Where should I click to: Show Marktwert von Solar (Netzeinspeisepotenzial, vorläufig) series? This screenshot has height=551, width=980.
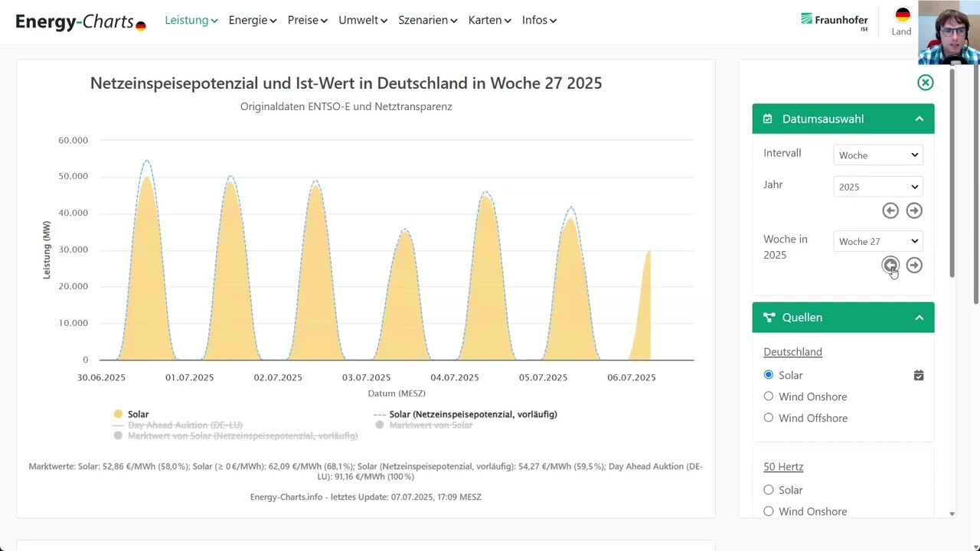click(x=243, y=435)
